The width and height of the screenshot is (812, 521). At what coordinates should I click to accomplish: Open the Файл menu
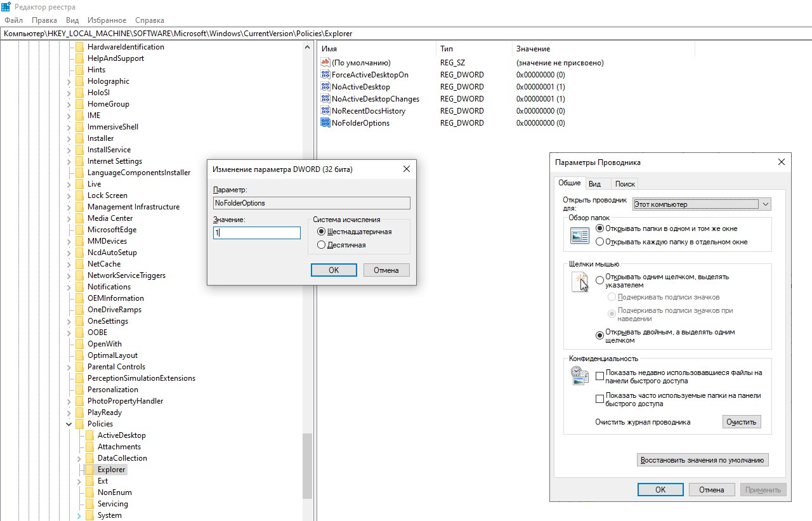[13, 20]
